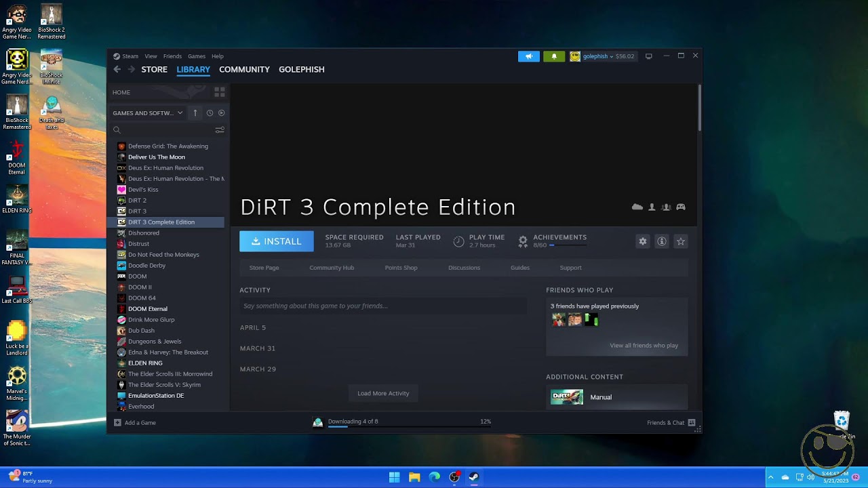Click the blue INSTALL button

click(277, 241)
